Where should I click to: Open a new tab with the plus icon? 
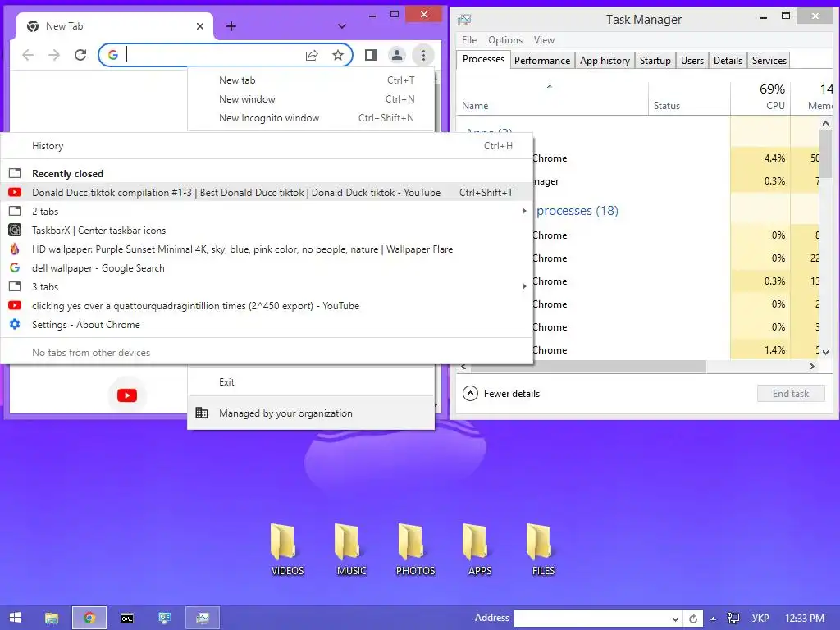click(231, 26)
